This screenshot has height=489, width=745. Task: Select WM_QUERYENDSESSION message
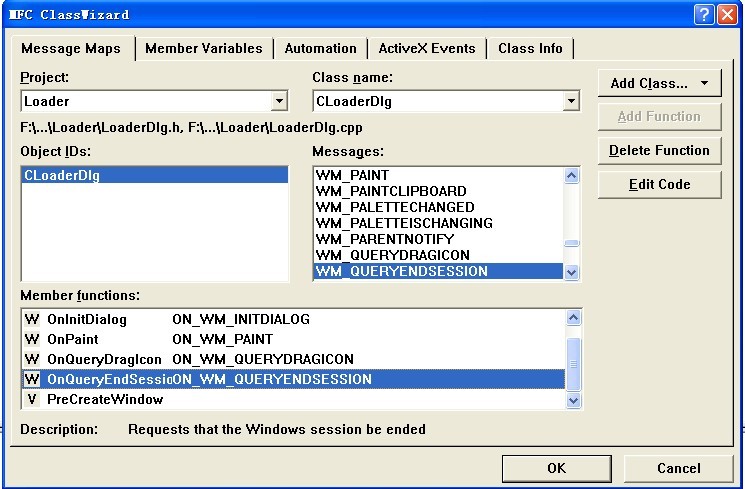439,271
